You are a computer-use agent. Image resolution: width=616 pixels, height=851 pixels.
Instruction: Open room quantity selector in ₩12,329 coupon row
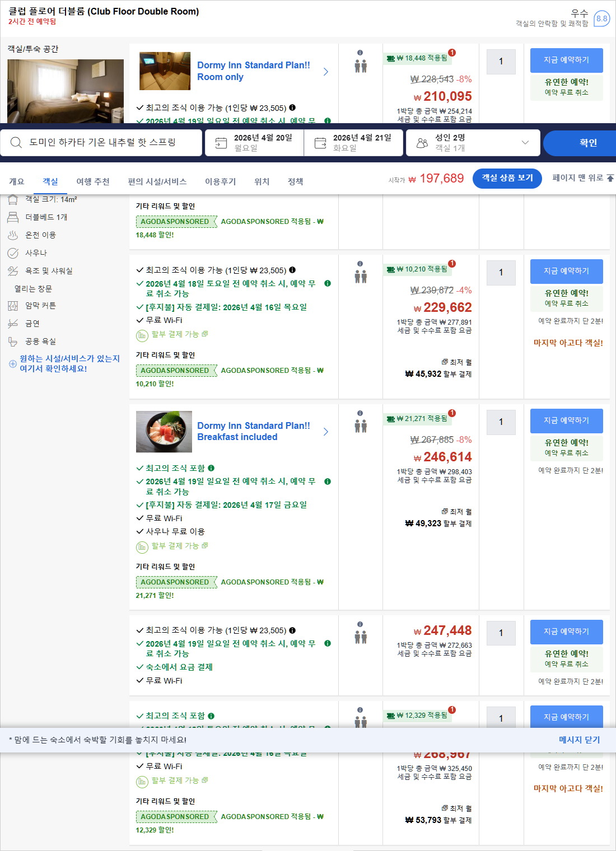click(501, 717)
